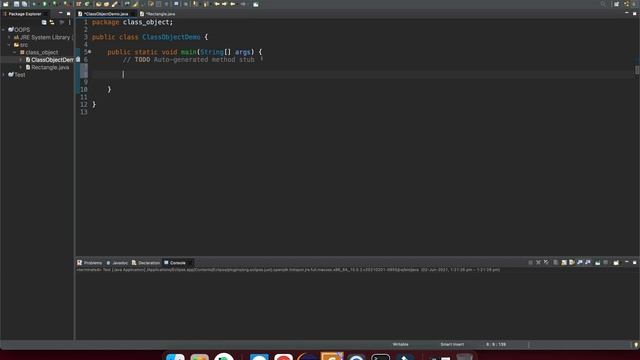Click the Open Perspective icon at the top right
This screenshot has width=640, height=360.
coord(616,4)
